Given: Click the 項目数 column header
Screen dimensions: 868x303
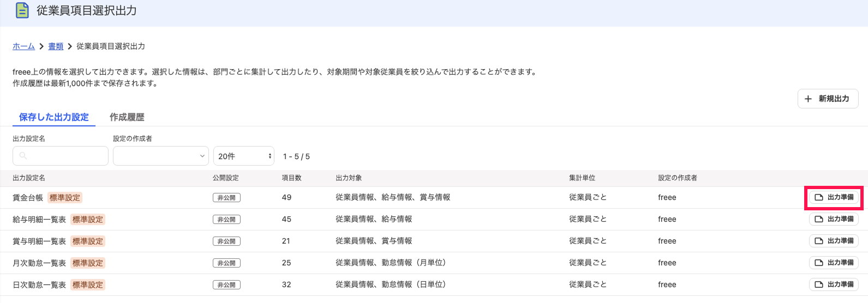Looking at the screenshot, I should point(291,178).
